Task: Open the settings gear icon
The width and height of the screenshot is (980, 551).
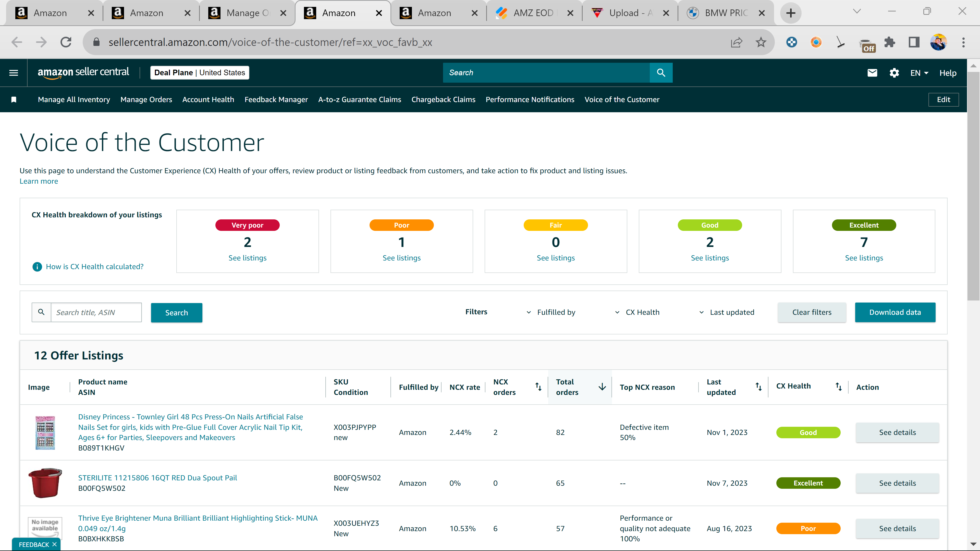Action: (894, 73)
